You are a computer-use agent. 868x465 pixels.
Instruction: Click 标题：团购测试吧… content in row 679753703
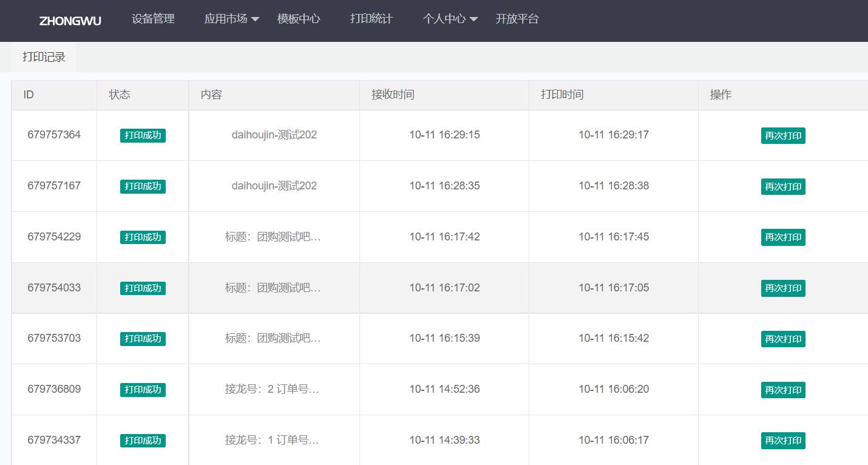273,338
